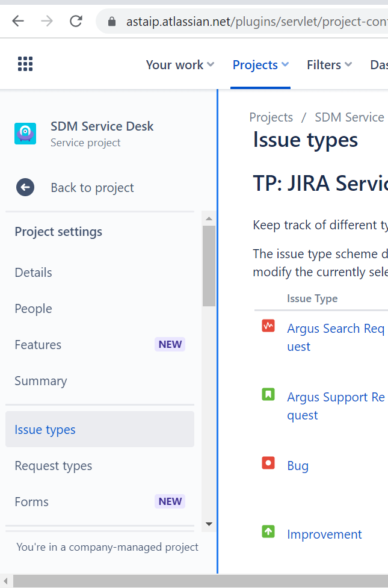Go back to project link
The width and height of the screenshot is (388, 588).
(x=92, y=188)
